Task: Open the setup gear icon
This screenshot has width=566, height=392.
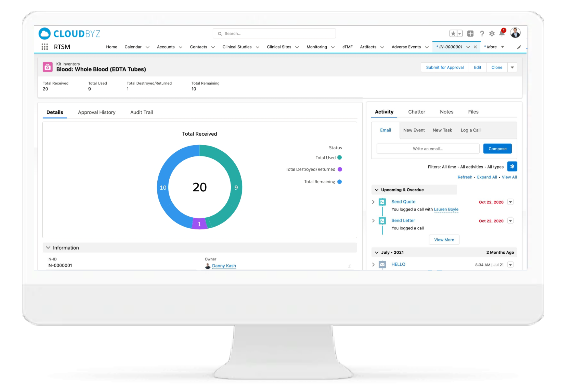Action: (492, 33)
